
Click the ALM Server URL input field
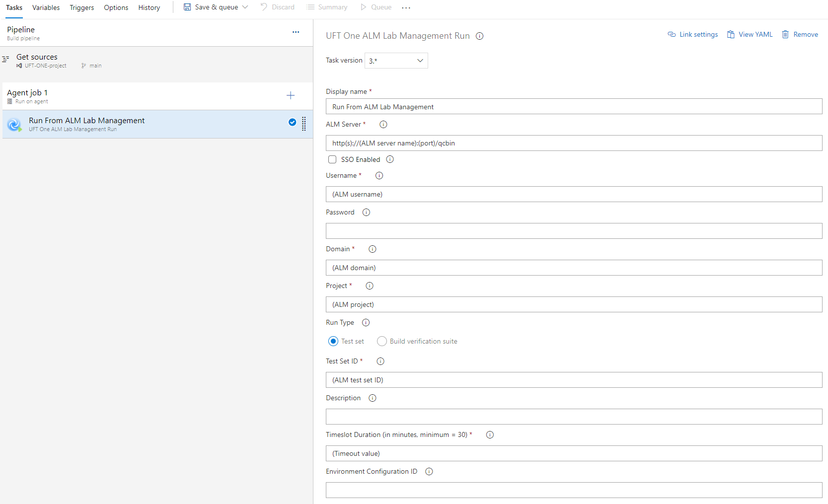[x=574, y=143]
